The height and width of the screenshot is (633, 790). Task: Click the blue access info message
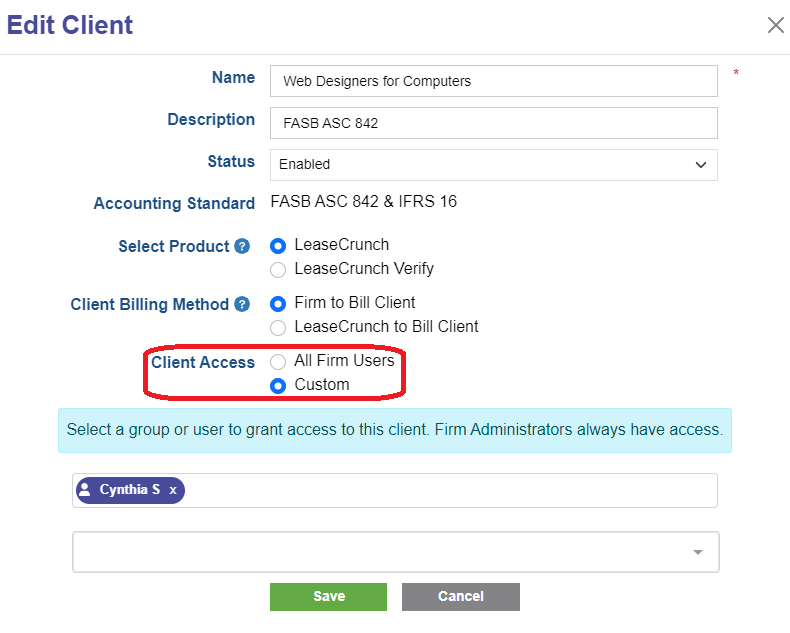[395, 430]
